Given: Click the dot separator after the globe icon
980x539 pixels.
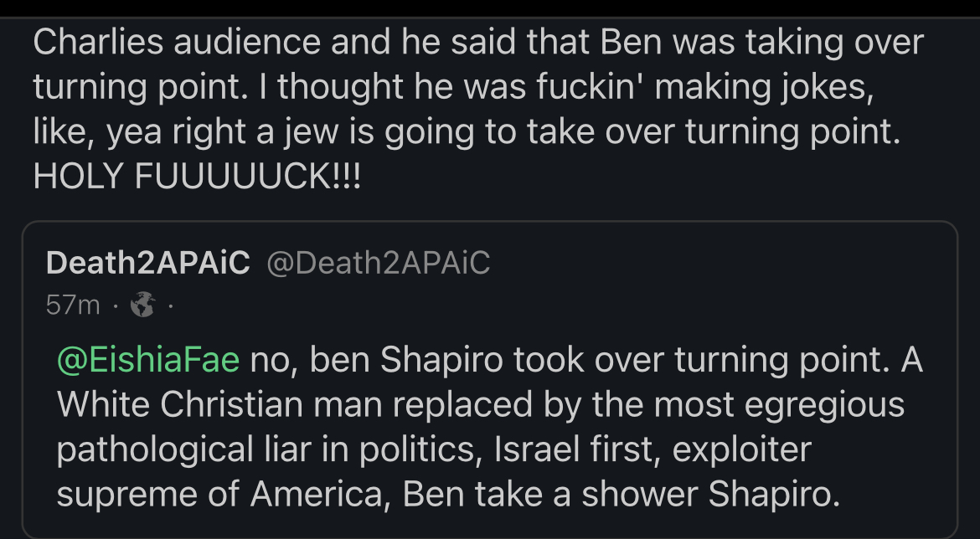Looking at the screenshot, I should point(170,305).
